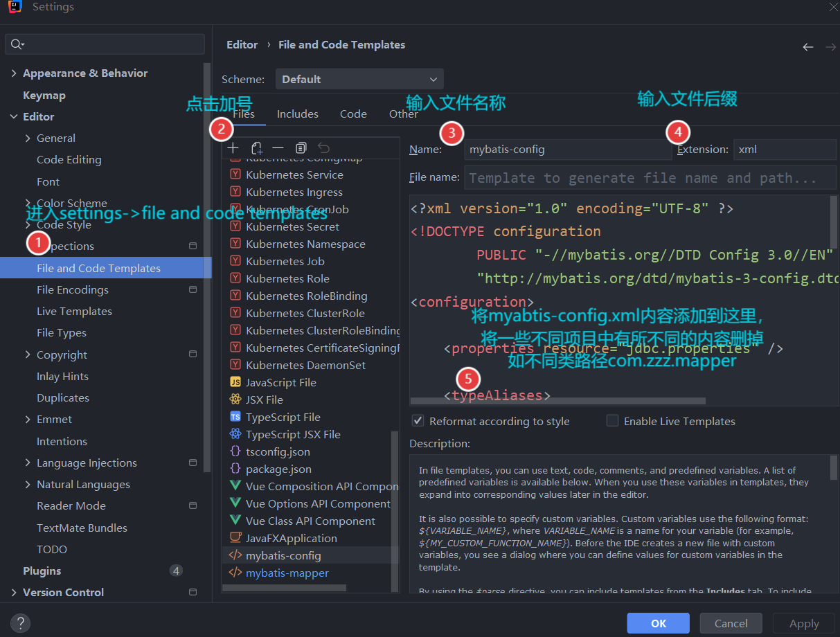Expand the Copyright subsection

tap(28, 355)
